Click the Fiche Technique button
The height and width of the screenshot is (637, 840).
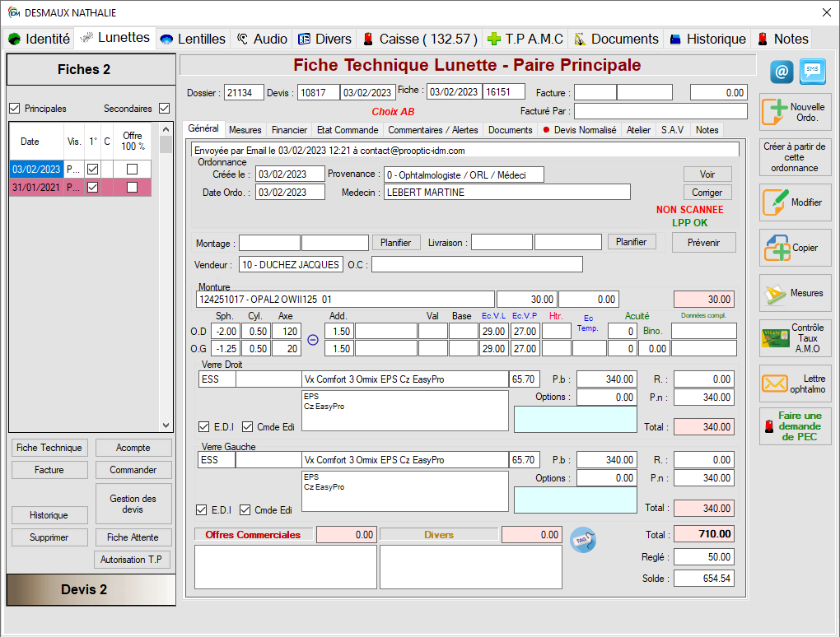pos(49,448)
